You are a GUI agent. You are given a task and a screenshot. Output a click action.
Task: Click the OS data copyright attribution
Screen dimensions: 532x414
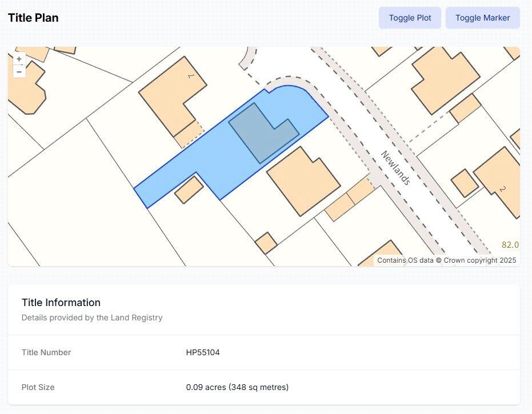(x=446, y=260)
